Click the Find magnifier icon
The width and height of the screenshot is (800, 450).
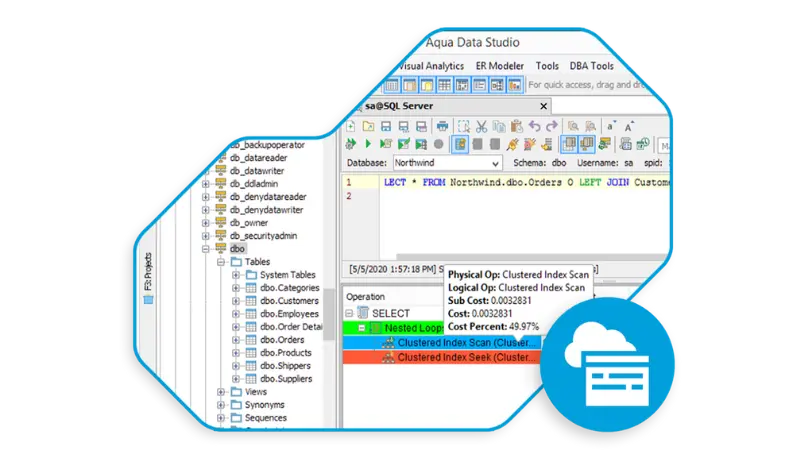click(x=573, y=126)
